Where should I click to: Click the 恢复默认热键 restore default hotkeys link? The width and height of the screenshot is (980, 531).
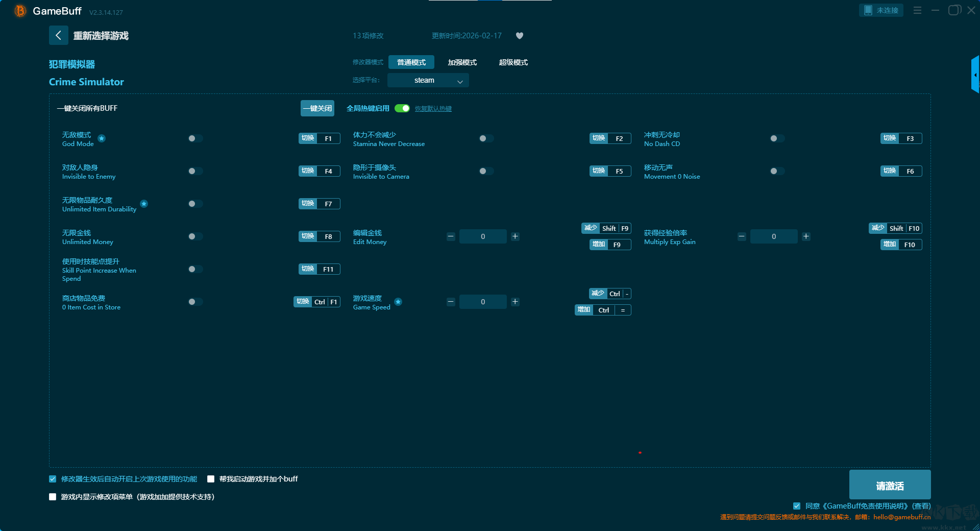pyautogui.click(x=433, y=109)
